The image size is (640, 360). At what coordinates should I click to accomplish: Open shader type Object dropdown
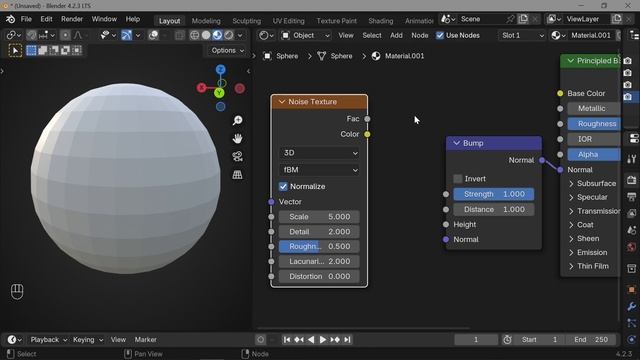pyautogui.click(x=306, y=36)
